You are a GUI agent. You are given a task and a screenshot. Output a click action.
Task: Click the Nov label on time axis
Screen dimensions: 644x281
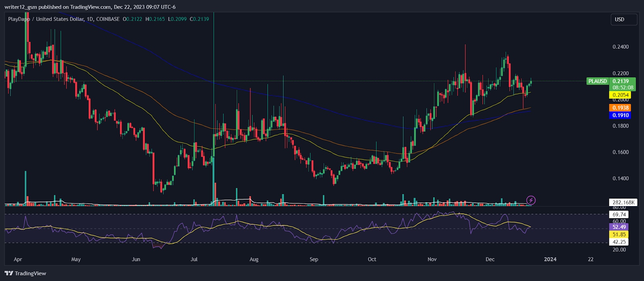(432, 259)
